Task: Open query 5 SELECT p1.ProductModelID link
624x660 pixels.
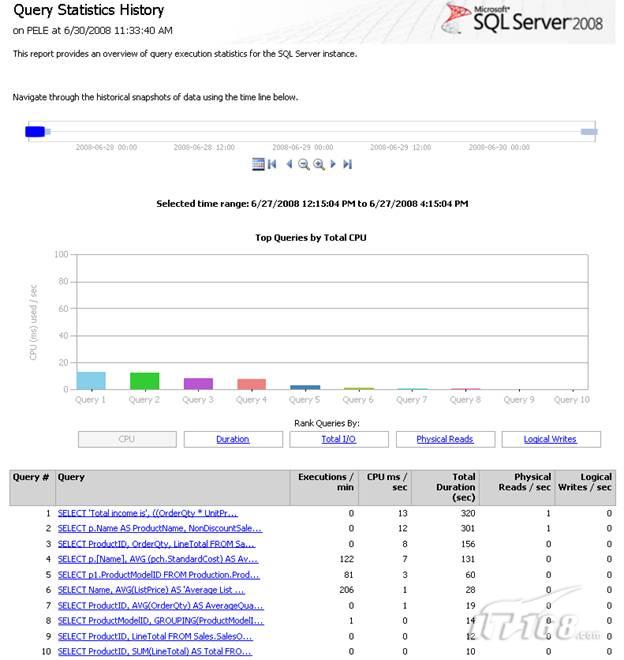Action: tap(159, 575)
